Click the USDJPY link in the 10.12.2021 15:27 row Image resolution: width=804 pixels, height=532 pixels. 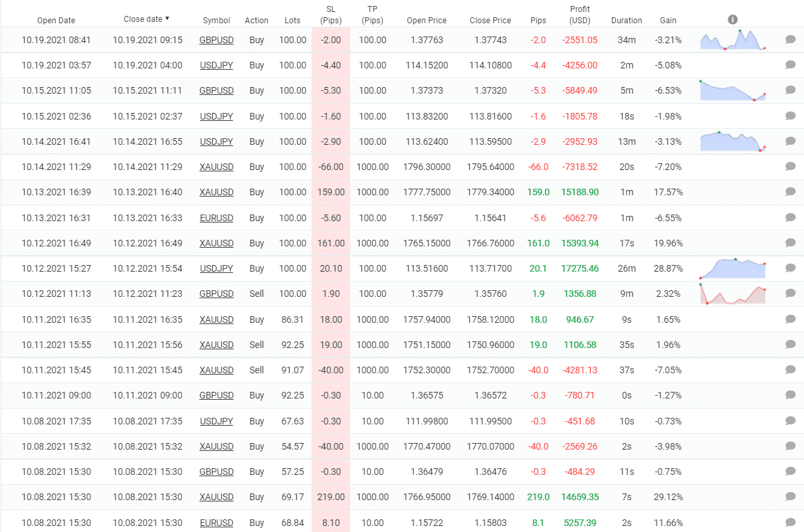pos(217,268)
